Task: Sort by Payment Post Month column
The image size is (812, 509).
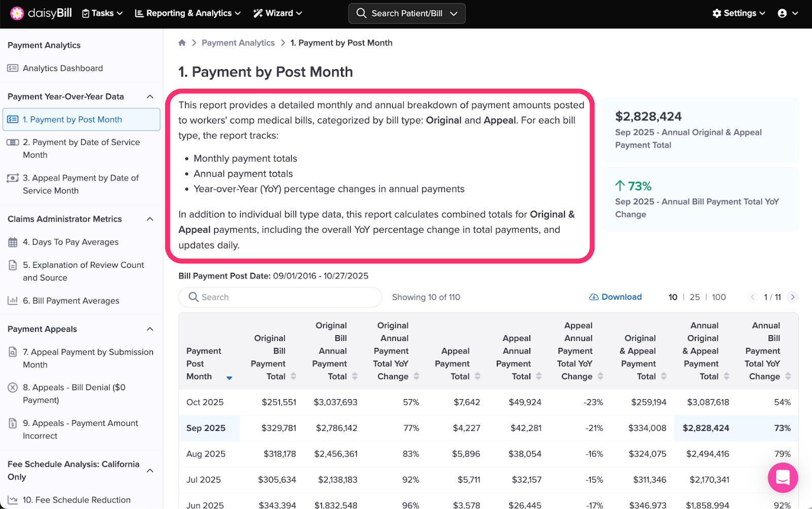Action: [229, 377]
